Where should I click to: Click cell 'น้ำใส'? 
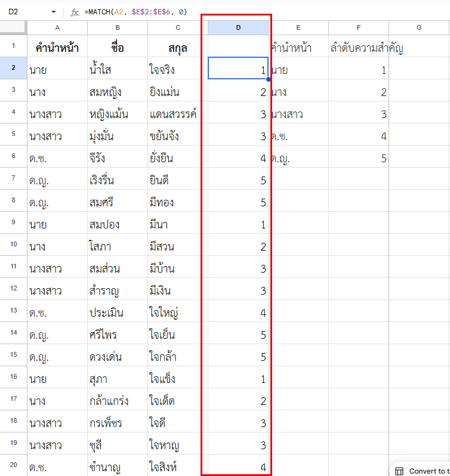118,68
